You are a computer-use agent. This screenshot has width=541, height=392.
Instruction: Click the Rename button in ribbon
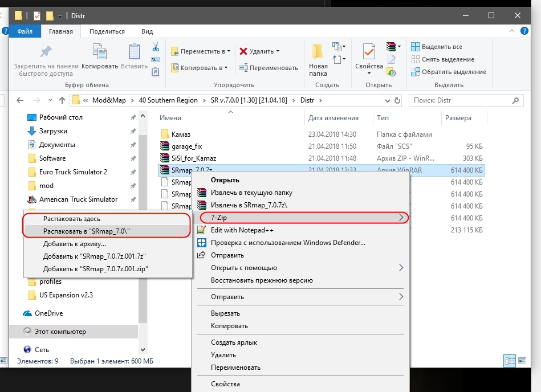[x=268, y=68]
